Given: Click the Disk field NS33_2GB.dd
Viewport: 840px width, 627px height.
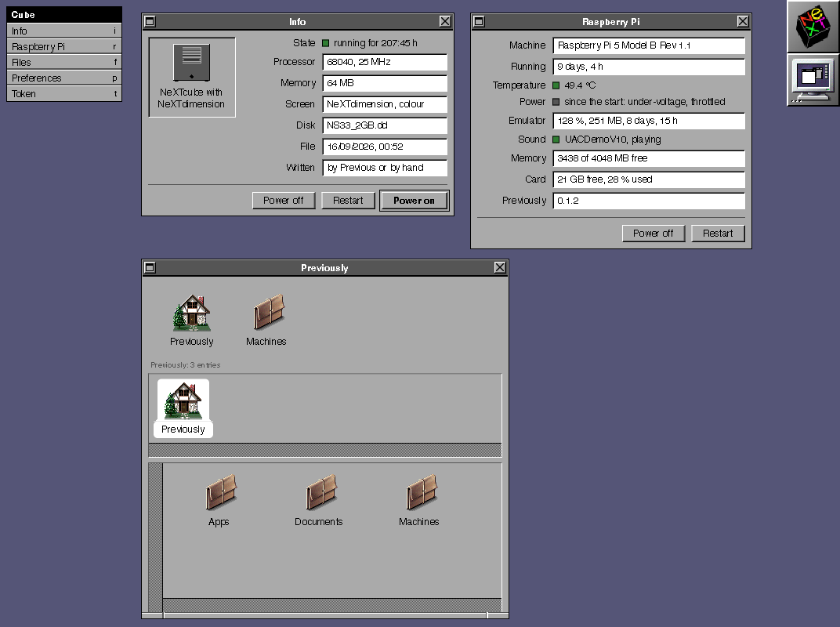Looking at the screenshot, I should pos(385,125).
